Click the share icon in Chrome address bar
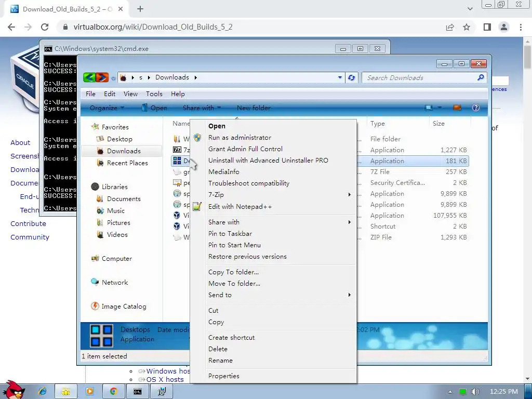Viewport: 532px width, 399px height. pos(450,27)
